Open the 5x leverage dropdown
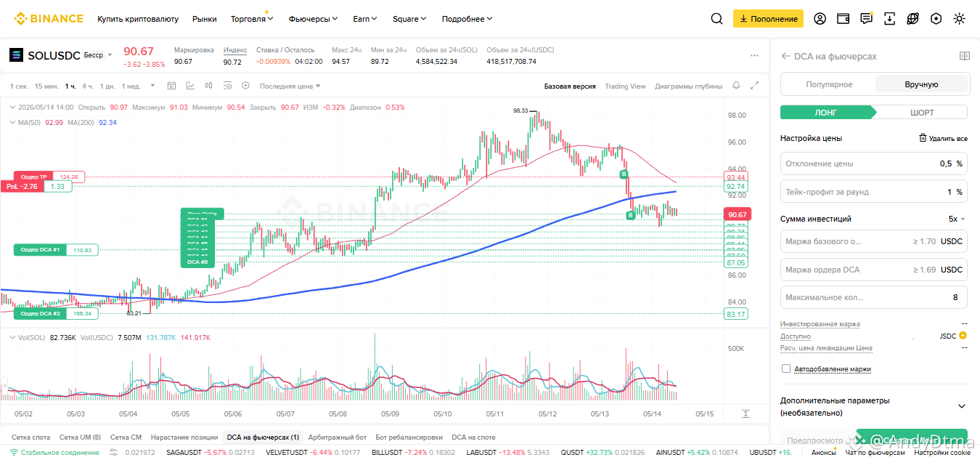Screen dimensions: 980x460 [x=957, y=219]
